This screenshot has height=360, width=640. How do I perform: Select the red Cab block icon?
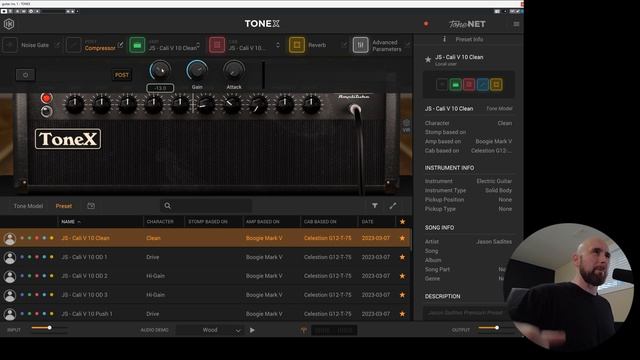click(217, 45)
